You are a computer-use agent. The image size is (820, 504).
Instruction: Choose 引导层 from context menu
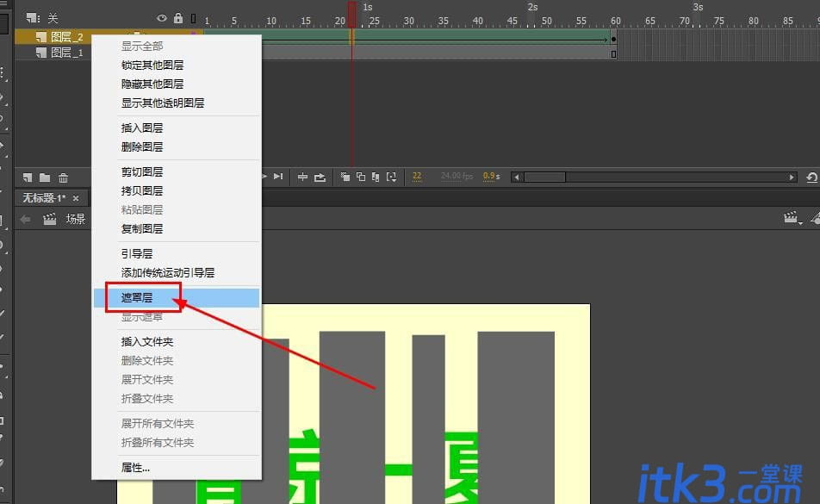point(177,254)
